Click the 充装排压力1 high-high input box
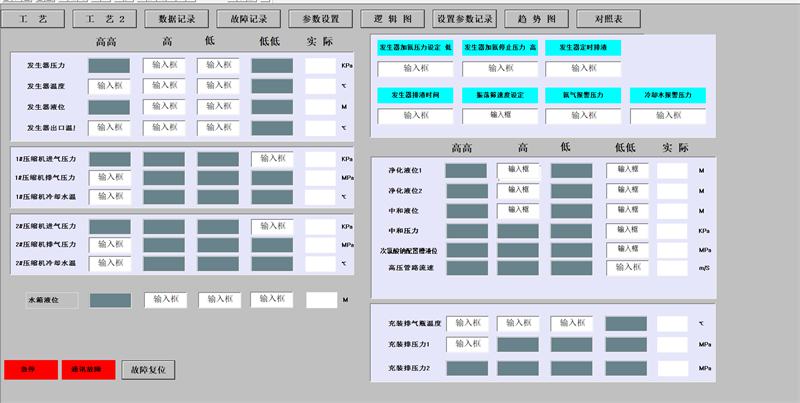800x403 pixels. click(x=466, y=344)
